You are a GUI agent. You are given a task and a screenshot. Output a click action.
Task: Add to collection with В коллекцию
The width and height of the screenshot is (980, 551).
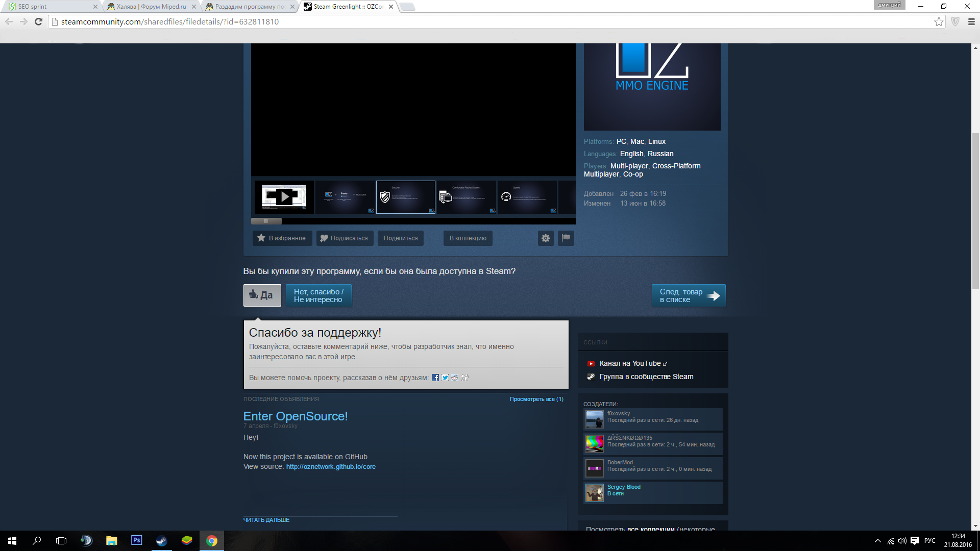click(x=468, y=238)
